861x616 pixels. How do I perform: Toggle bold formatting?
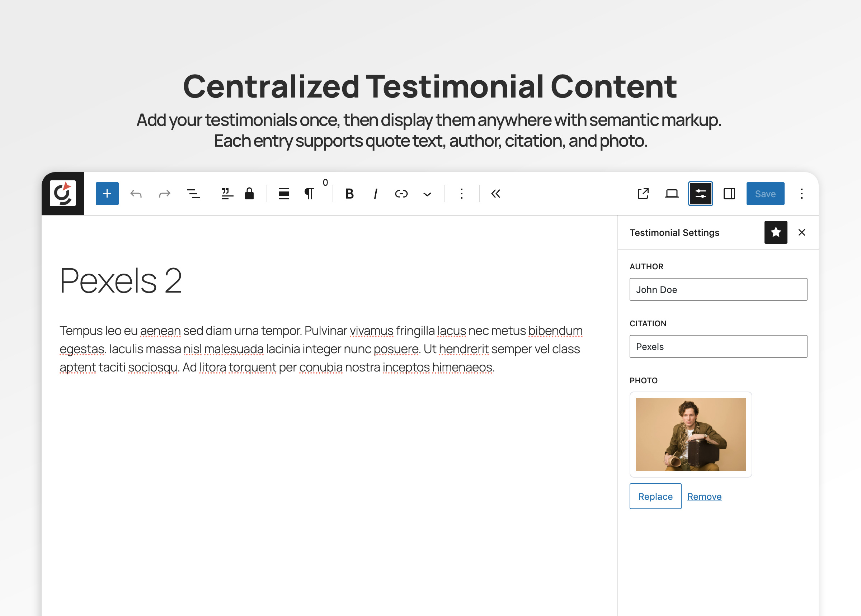[349, 194]
